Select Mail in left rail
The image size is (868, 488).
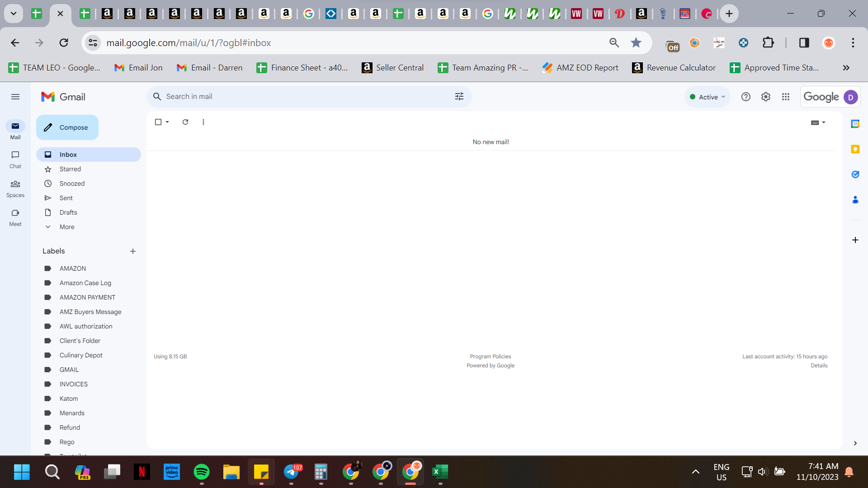[15, 131]
